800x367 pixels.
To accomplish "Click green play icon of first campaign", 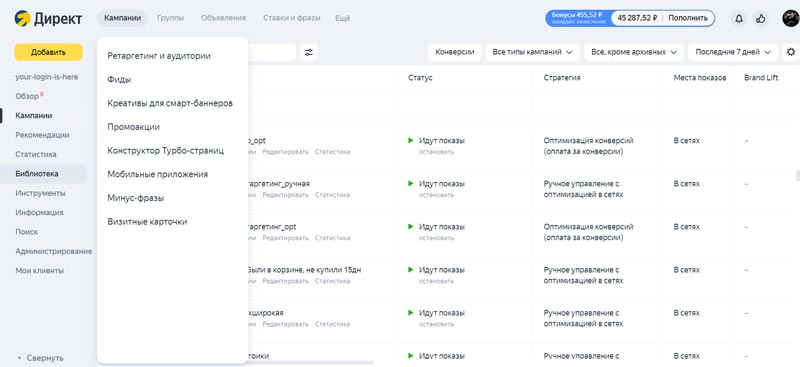I will click(x=411, y=140).
